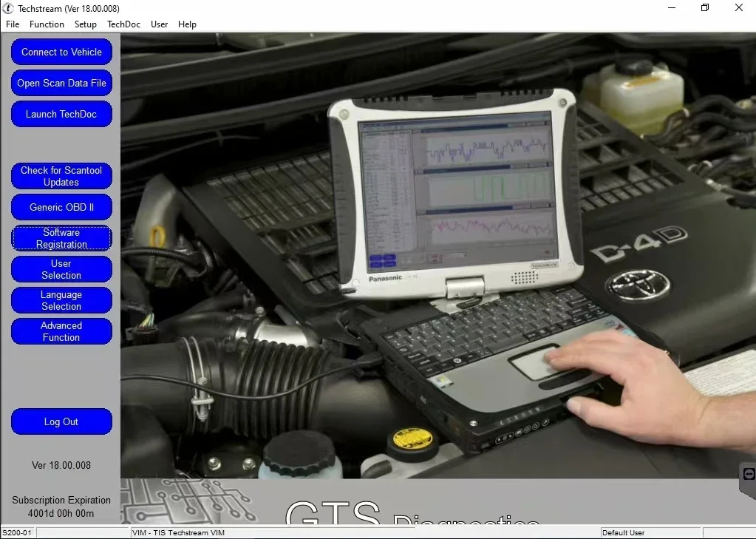
Task: Open the Setup menu
Action: (85, 24)
